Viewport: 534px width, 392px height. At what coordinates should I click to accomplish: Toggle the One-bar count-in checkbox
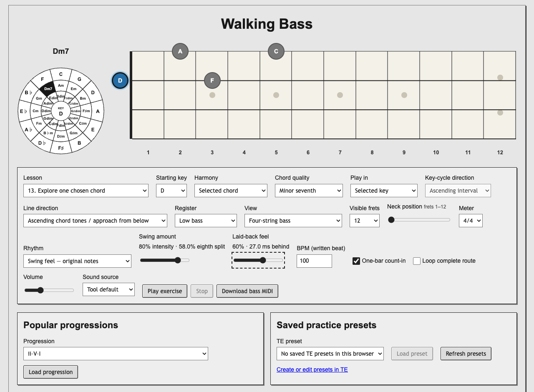point(356,261)
